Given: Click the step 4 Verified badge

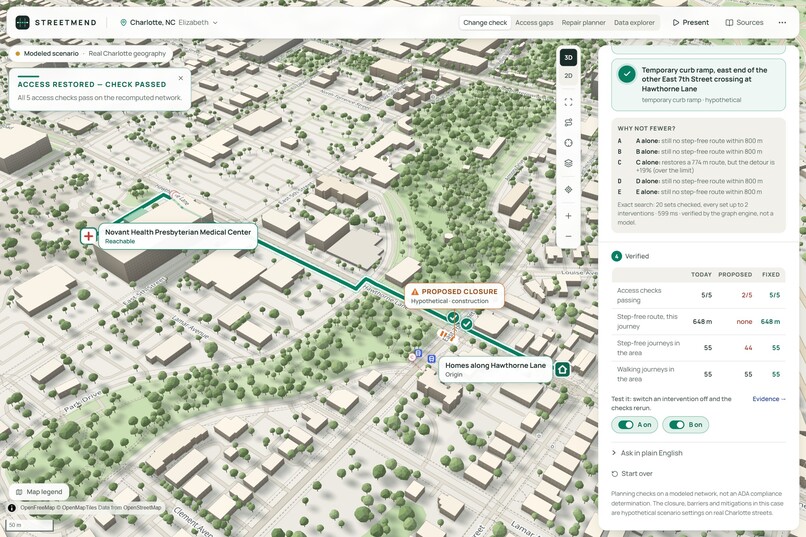Looking at the screenshot, I should 616,256.
